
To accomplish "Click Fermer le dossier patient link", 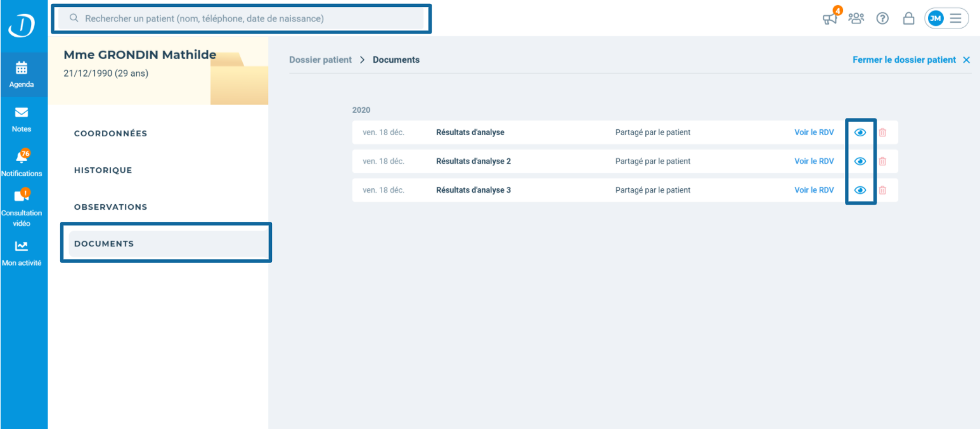I will [904, 60].
